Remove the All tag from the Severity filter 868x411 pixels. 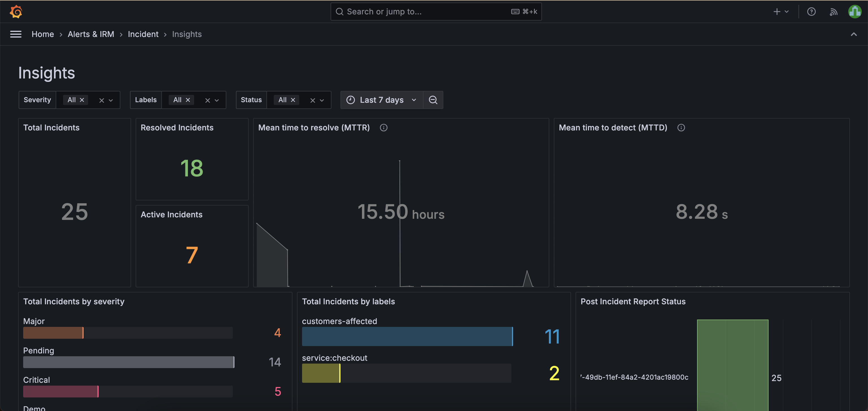coord(82,100)
